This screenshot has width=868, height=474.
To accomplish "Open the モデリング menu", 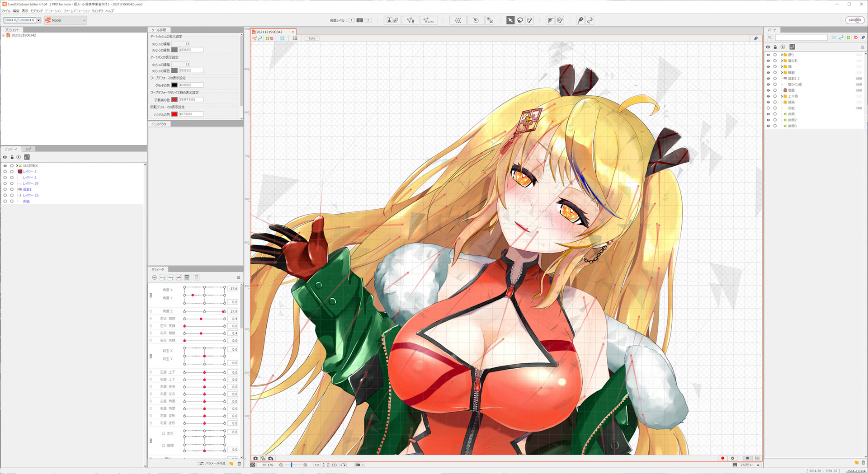I will [37, 11].
